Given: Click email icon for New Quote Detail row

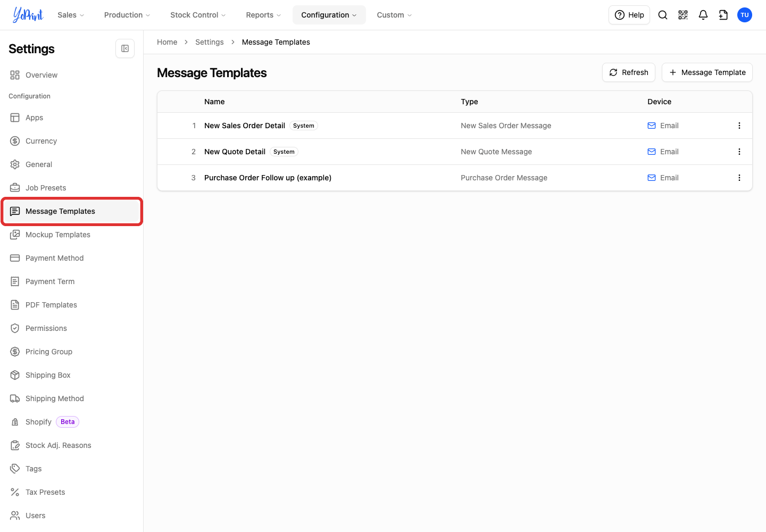Looking at the screenshot, I should (x=652, y=152).
